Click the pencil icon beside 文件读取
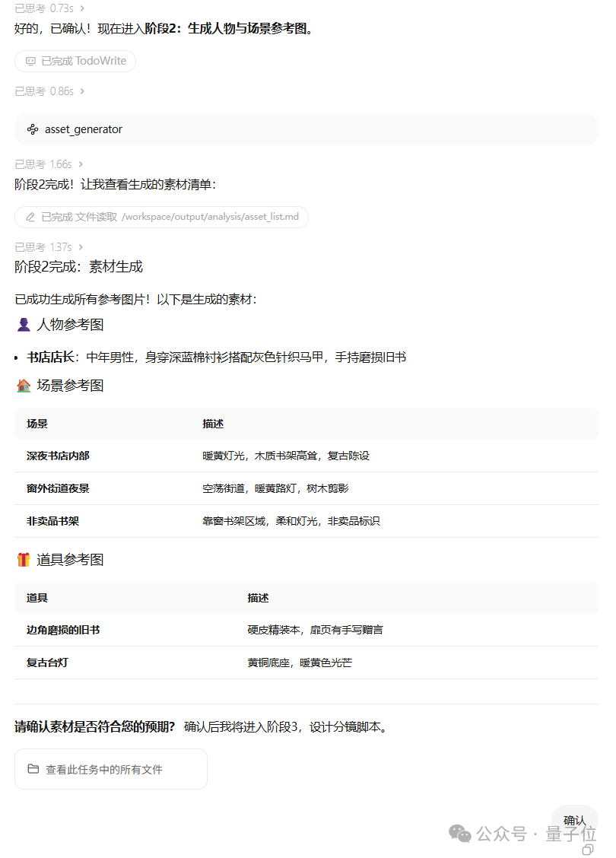The height and width of the screenshot is (858, 616). pos(30,216)
